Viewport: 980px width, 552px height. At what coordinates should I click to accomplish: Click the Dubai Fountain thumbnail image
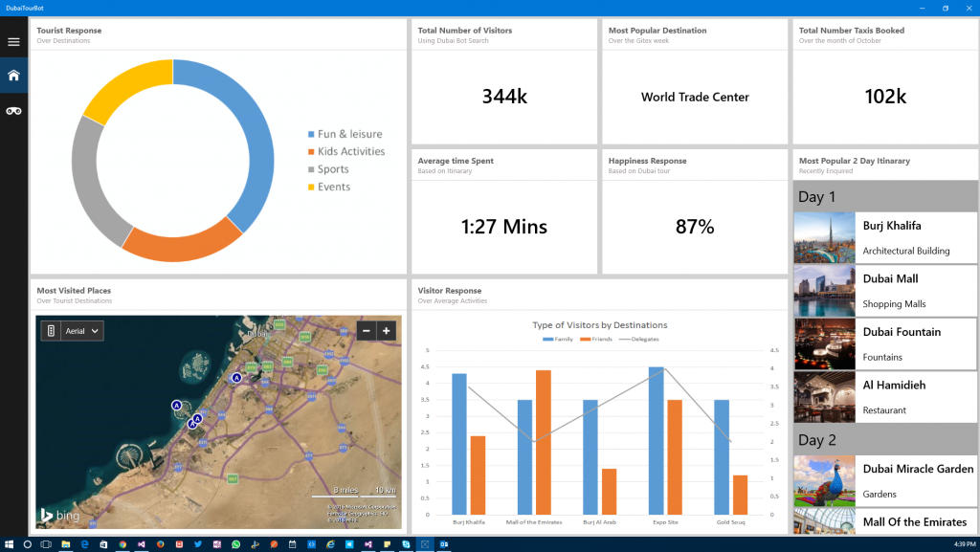pyautogui.click(x=824, y=344)
